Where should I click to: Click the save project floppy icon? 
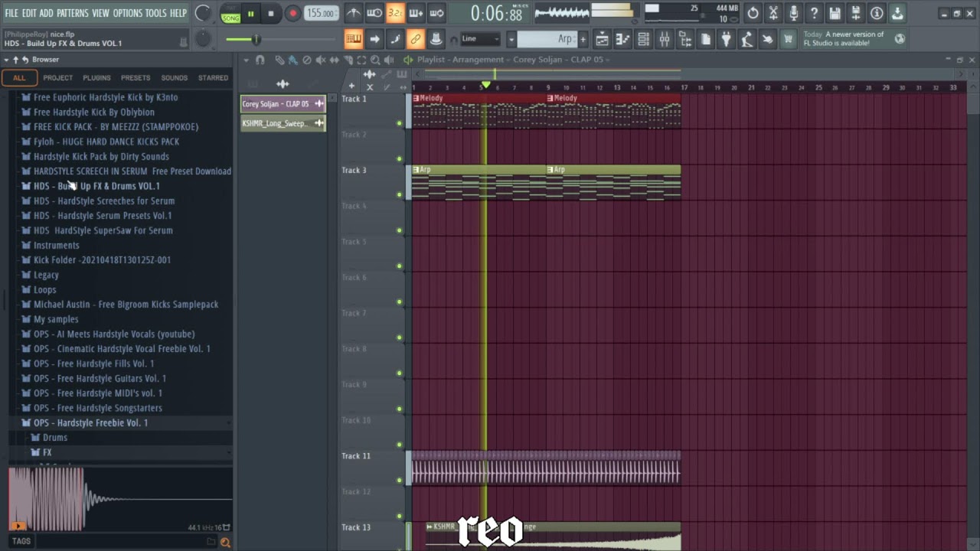tap(835, 13)
